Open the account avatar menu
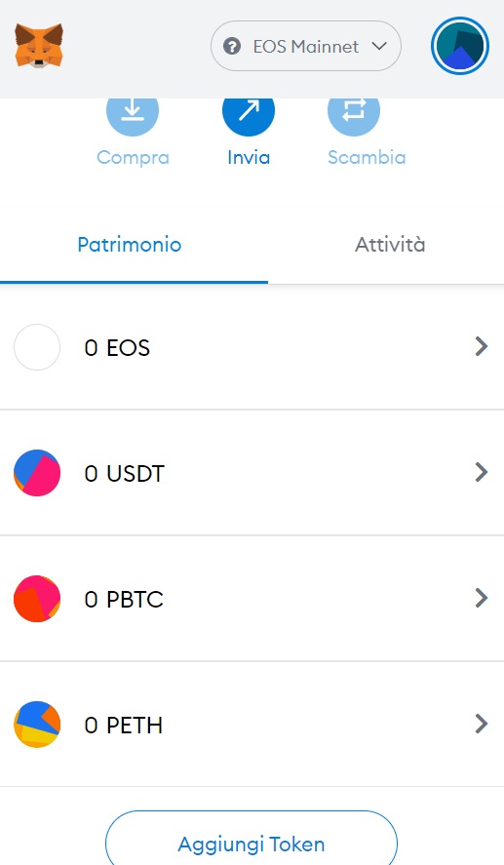The image size is (504, 865). [460, 46]
